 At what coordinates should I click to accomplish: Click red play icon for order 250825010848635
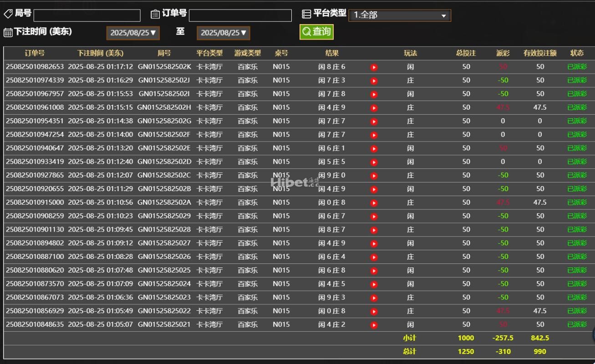[374, 325]
